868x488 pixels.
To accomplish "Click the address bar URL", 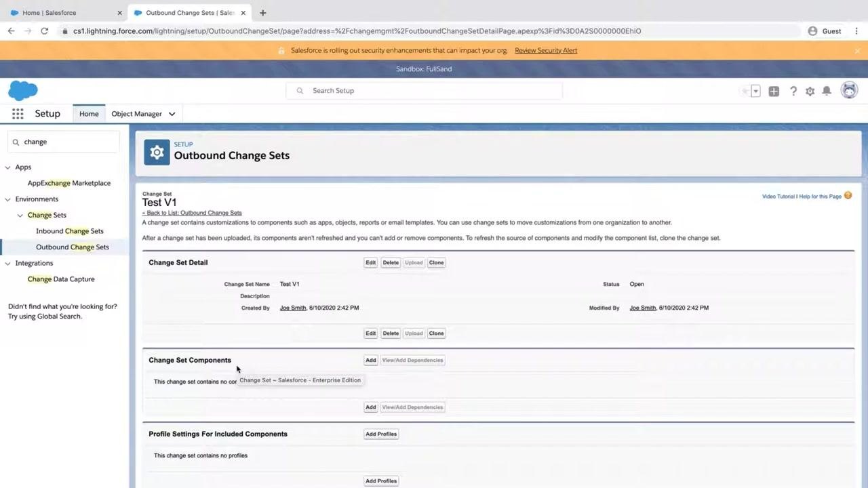I will pyautogui.click(x=357, y=30).
